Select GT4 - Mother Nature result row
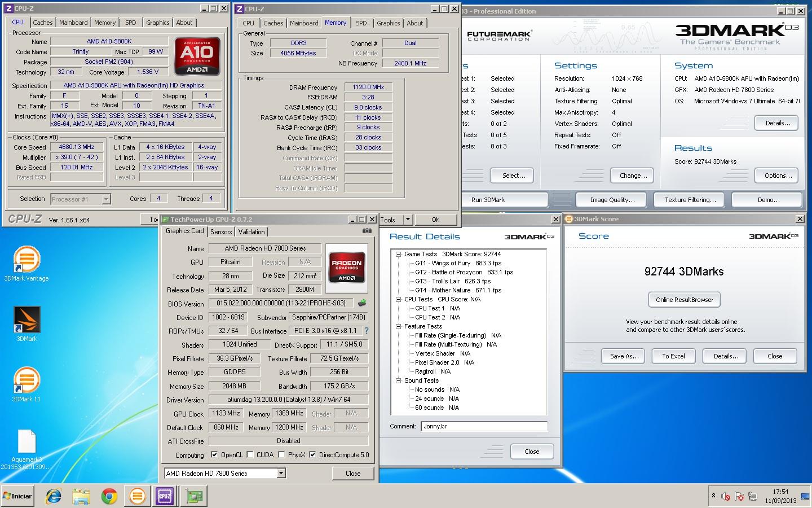Image resolution: width=812 pixels, height=508 pixels. [458, 290]
